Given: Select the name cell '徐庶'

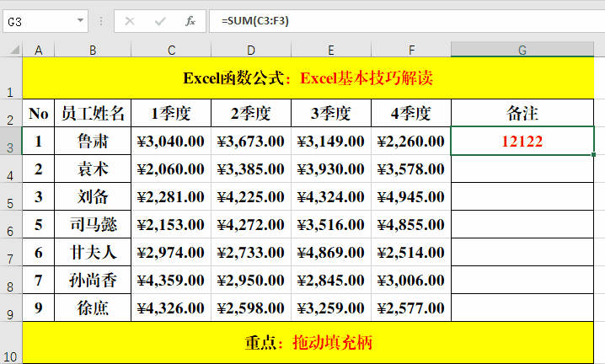Looking at the screenshot, I should (x=93, y=308).
